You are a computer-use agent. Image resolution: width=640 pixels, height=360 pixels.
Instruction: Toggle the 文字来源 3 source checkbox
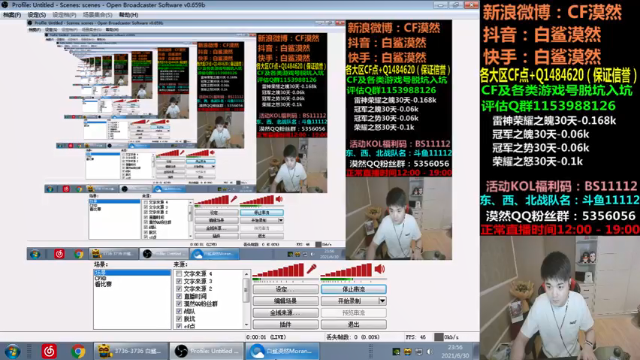[x=179, y=281]
